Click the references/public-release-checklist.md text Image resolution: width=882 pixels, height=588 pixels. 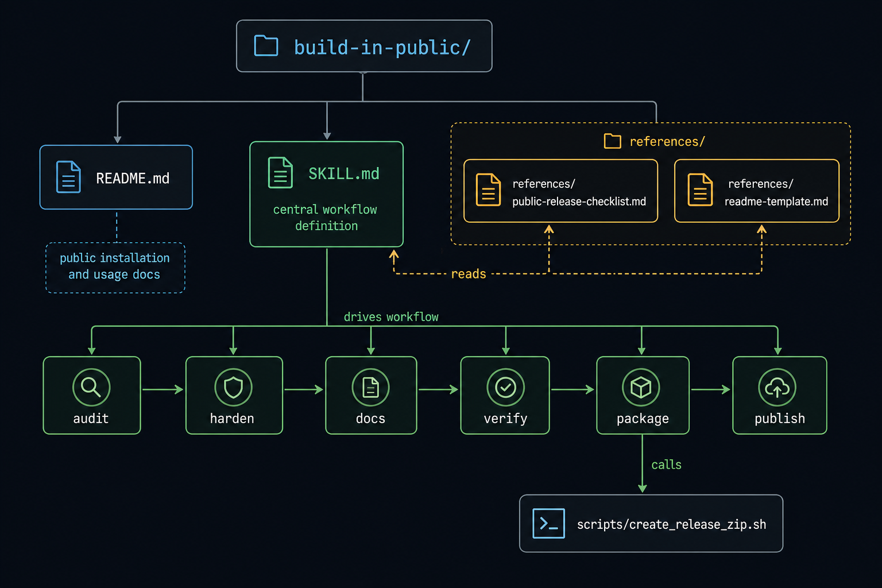pos(579,192)
